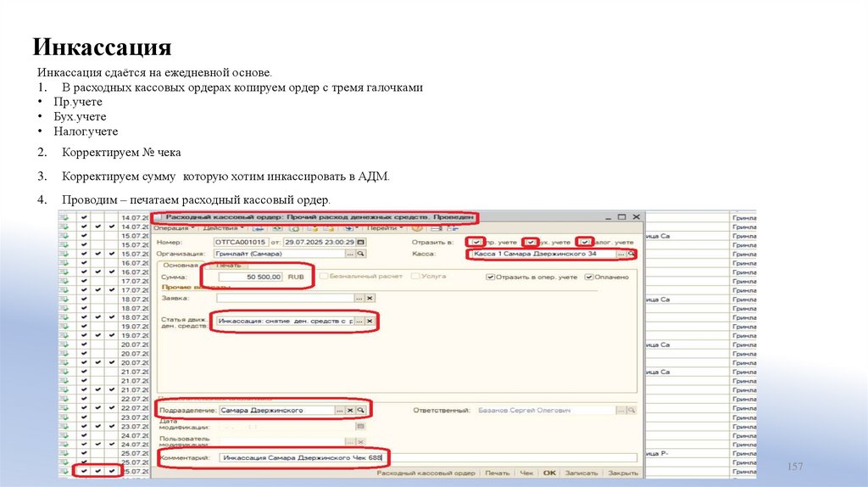Clear the Заявка field with X
This screenshot has width=868, height=487.
tap(370, 298)
